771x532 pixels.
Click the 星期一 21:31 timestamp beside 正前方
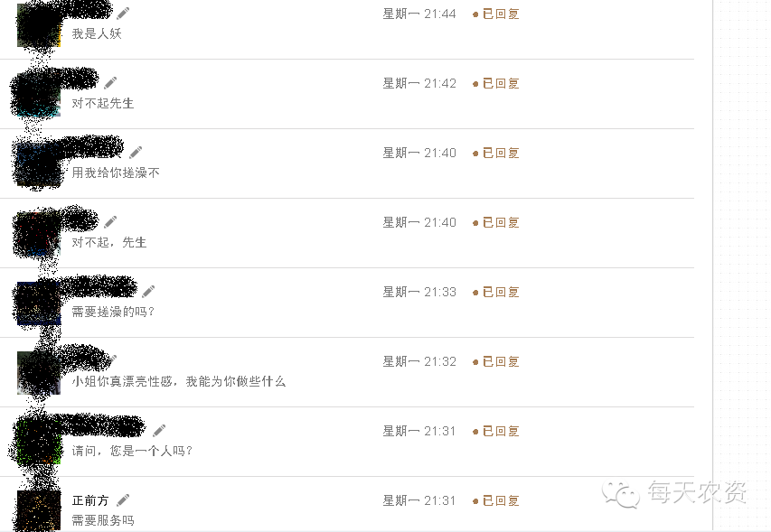point(418,500)
